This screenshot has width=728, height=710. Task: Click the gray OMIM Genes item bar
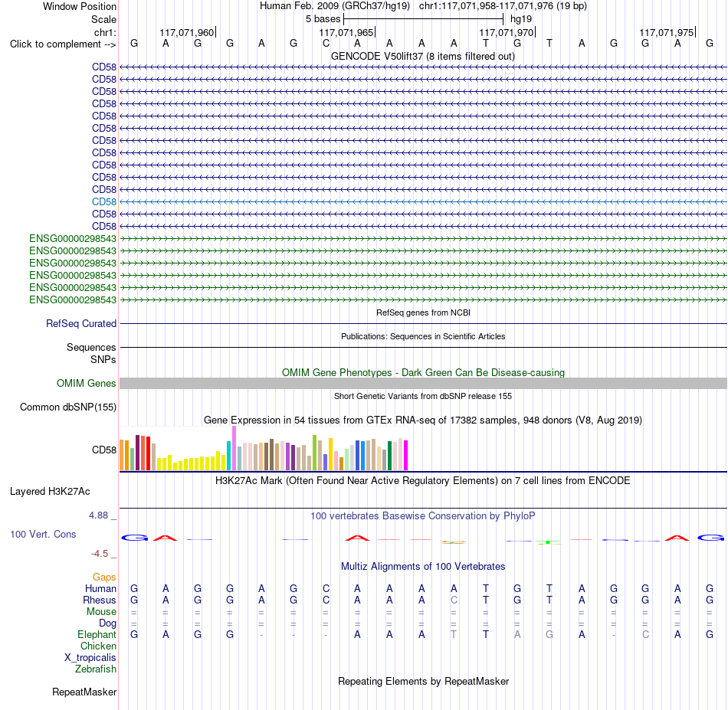[423, 383]
